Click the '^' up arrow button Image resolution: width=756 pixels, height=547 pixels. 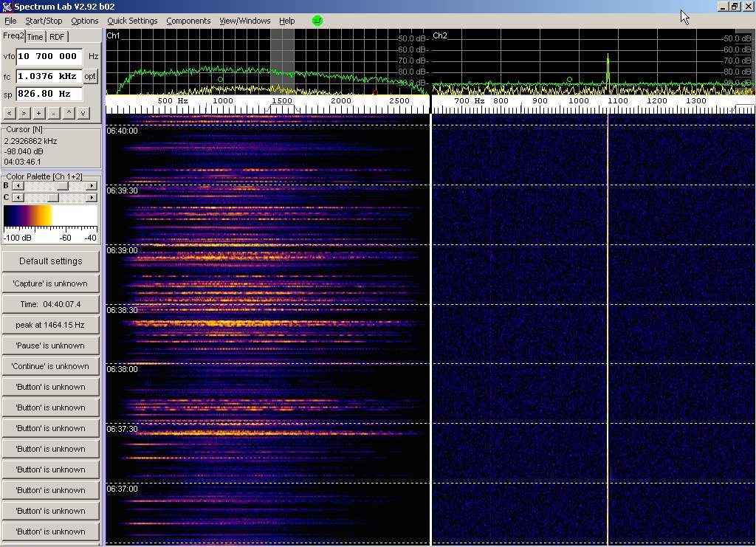pyautogui.click(x=69, y=113)
